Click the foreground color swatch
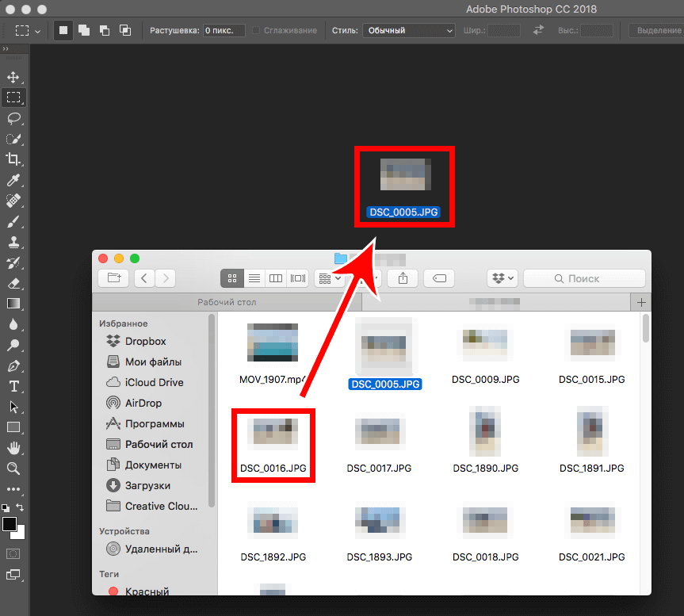 10,524
